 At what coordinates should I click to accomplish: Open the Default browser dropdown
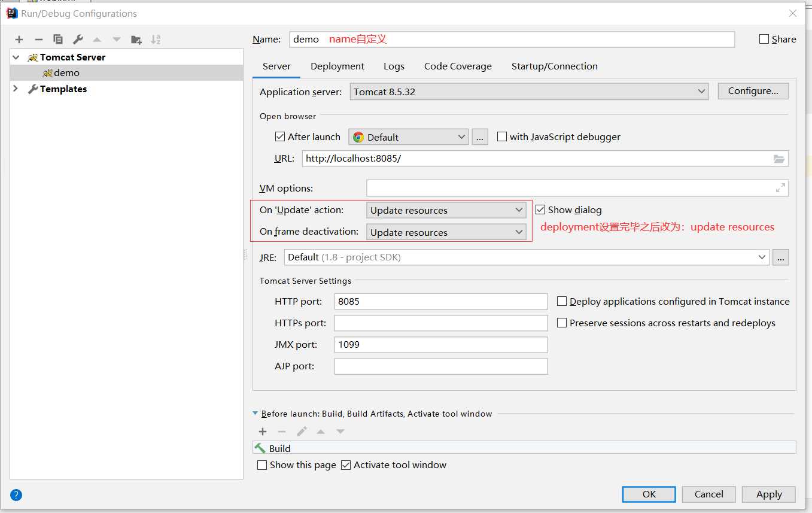pos(409,137)
